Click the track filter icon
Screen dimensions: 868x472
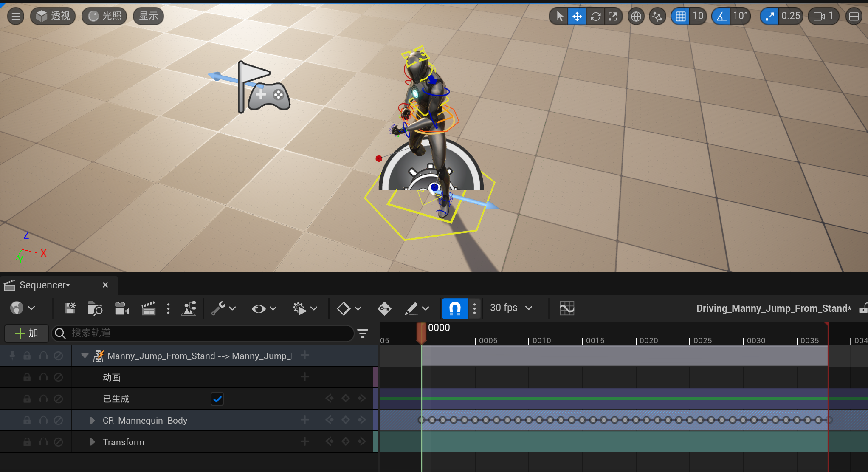pyautogui.click(x=363, y=334)
